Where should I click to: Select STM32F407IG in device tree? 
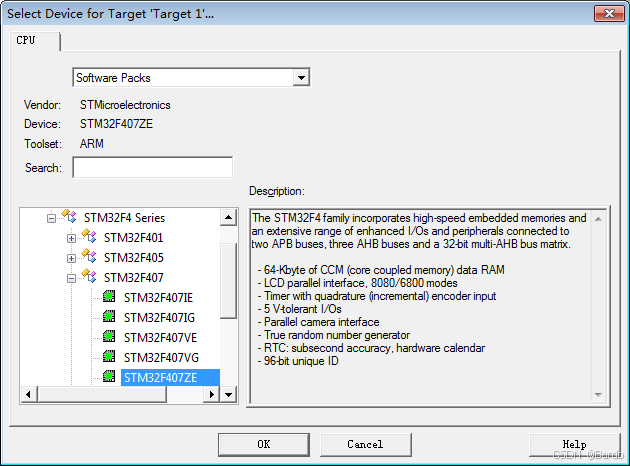pyautogui.click(x=159, y=318)
